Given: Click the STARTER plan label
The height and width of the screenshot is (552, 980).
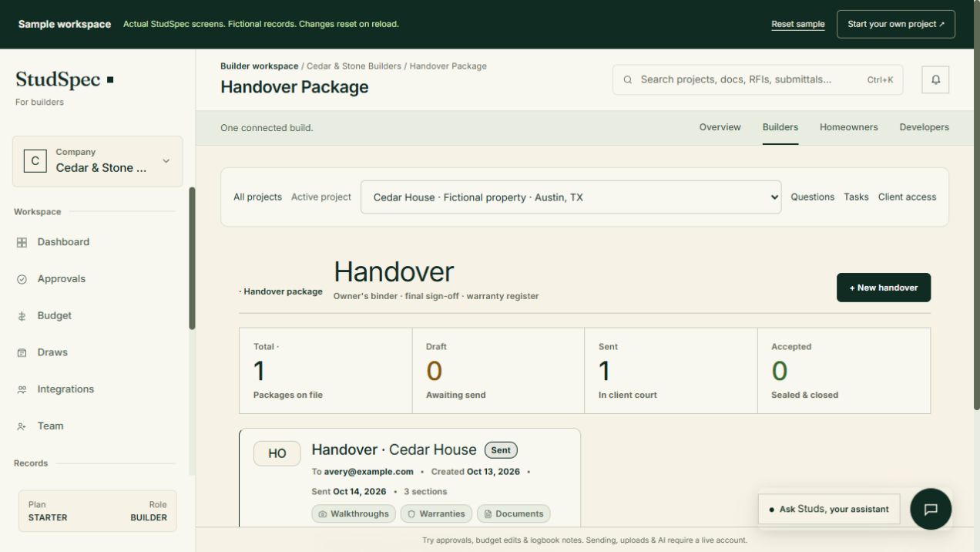Looking at the screenshot, I should (48, 518).
